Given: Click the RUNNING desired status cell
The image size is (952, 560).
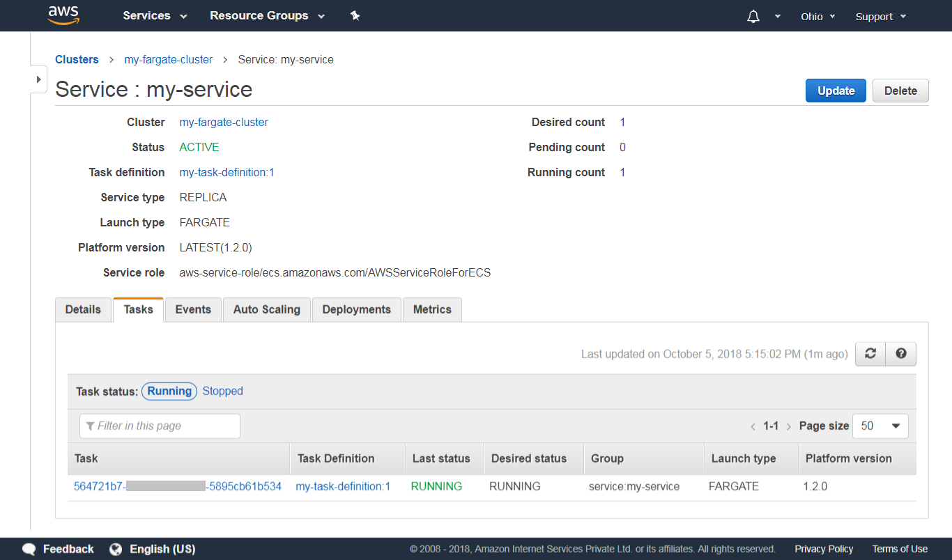Looking at the screenshot, I should click(x=515, y=487).
